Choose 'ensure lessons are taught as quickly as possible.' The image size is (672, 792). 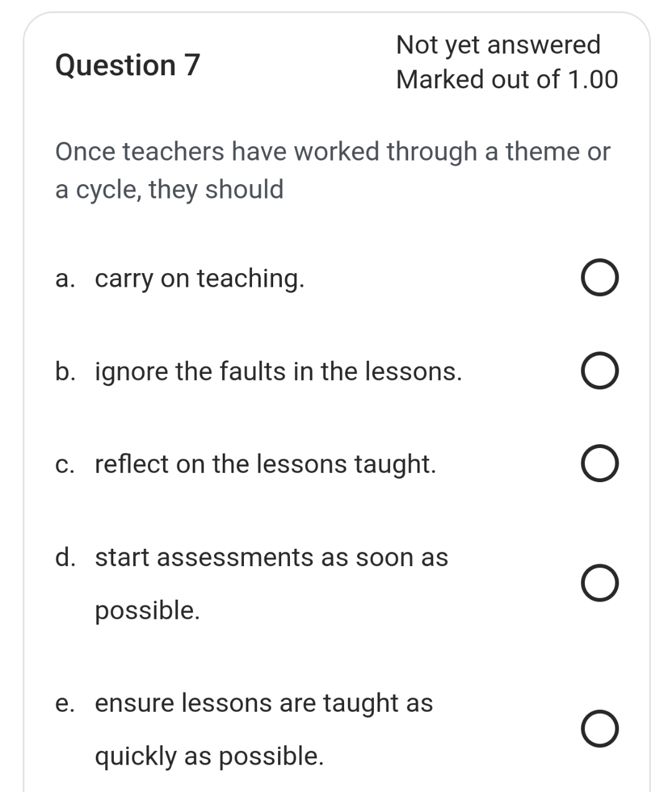tap(263, 703)
